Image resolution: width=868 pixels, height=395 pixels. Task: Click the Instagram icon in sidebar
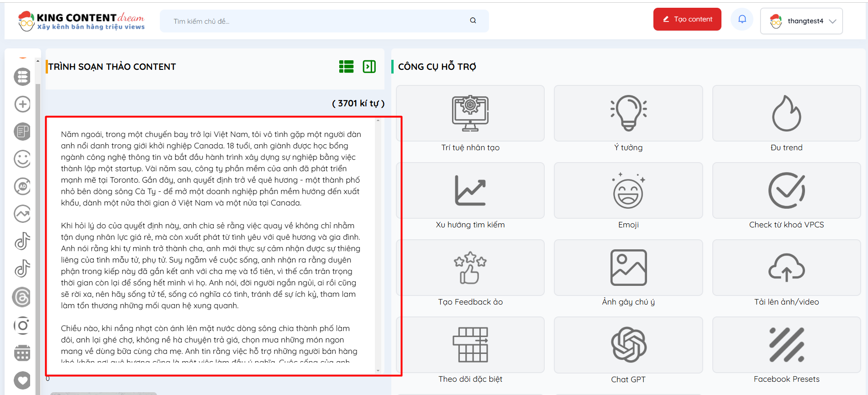(22, 325)
